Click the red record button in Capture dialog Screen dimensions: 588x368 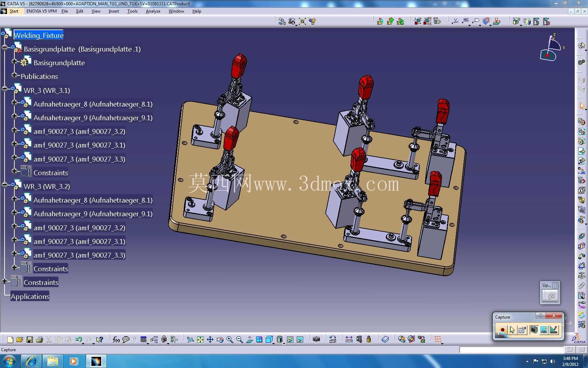pos(502,330)
